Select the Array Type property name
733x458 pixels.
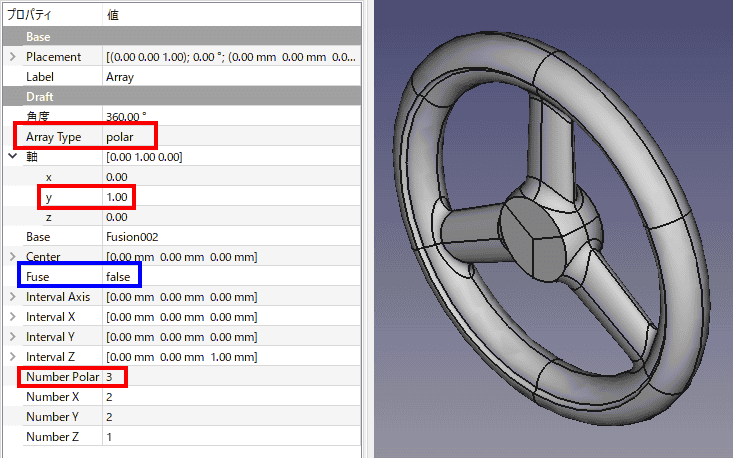(x=53, y=137)
